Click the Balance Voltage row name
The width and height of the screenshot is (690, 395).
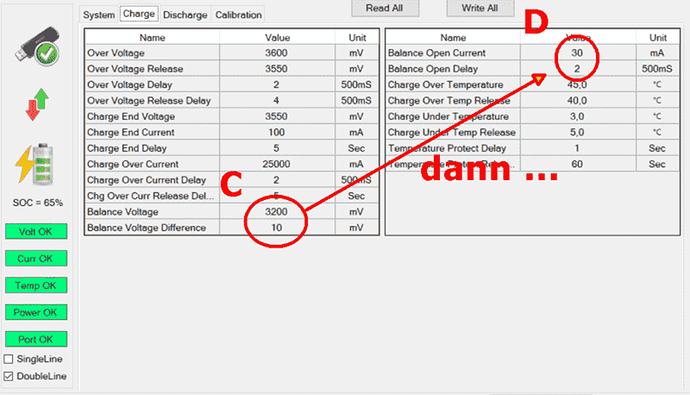[x=122, y=212]
